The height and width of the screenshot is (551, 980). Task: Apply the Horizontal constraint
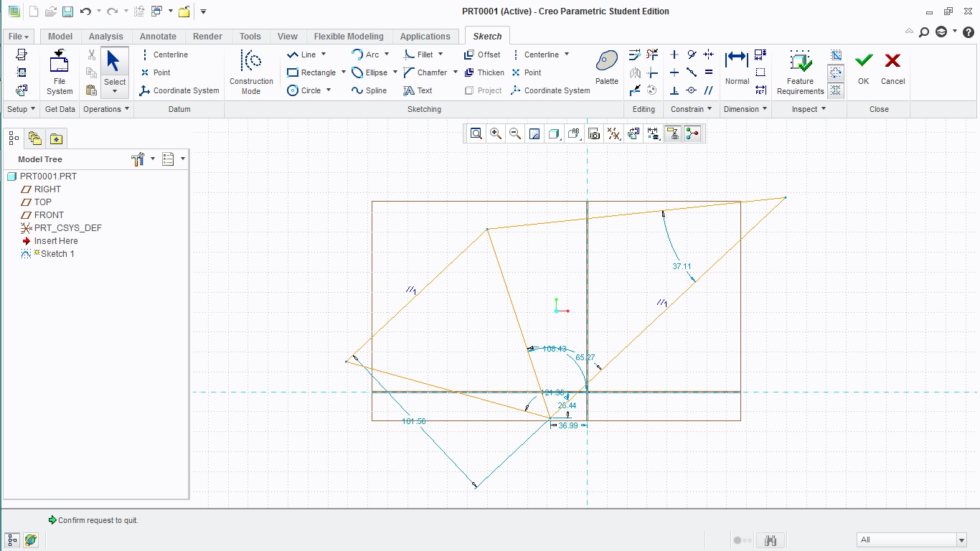[x=674, y=72]
